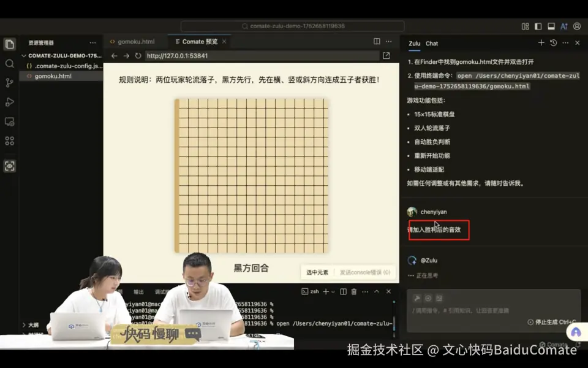
Task: Open the Comate AI icon in title bar
Action: 564,26
